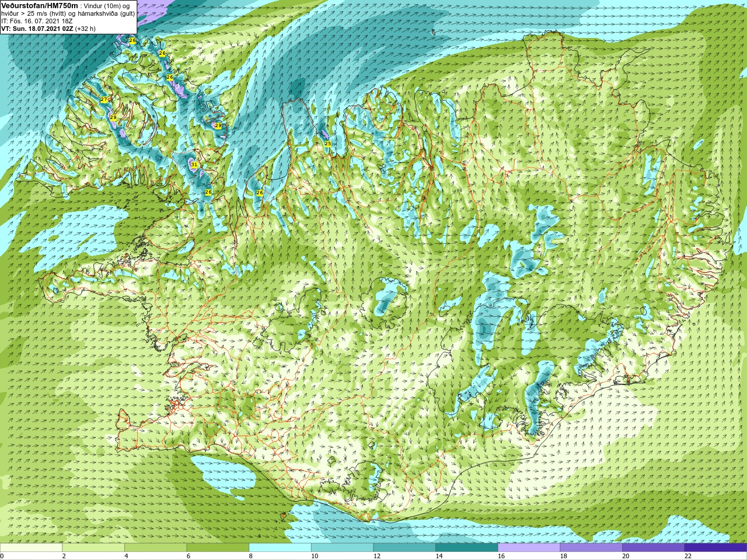Viewport: 747px width, 560px height.
Task: Pick the 14–16 m/s dark teal legend swatch
Action: 467,548
